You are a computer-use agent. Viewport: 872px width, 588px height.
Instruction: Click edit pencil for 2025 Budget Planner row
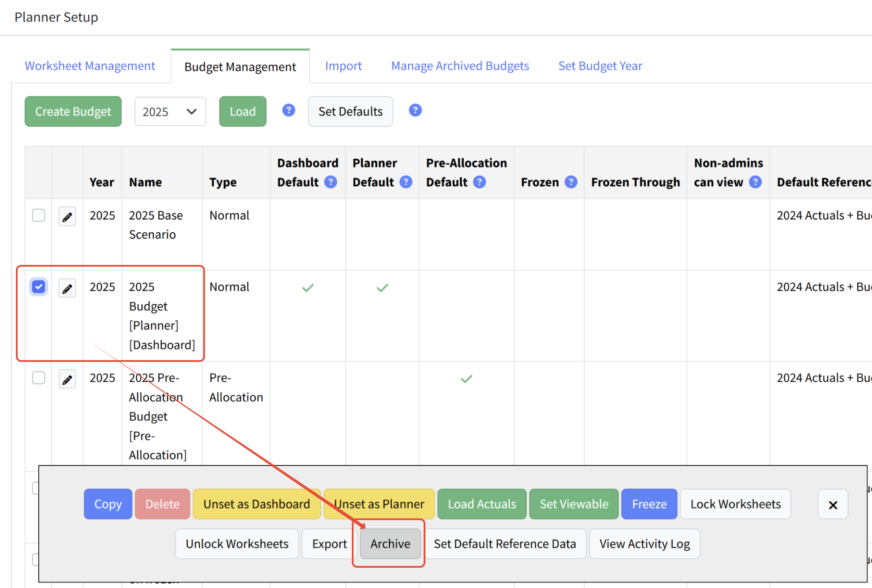tap(67, 288)
